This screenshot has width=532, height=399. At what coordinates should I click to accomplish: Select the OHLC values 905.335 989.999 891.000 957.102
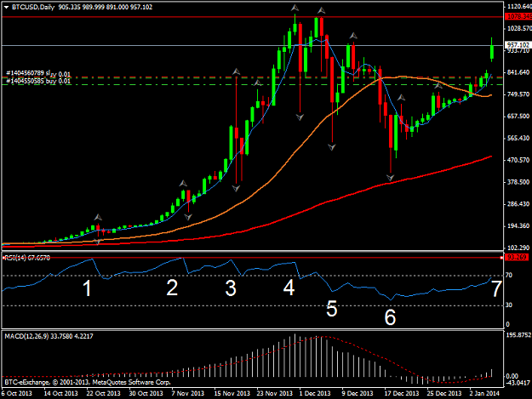pos(106,7)
